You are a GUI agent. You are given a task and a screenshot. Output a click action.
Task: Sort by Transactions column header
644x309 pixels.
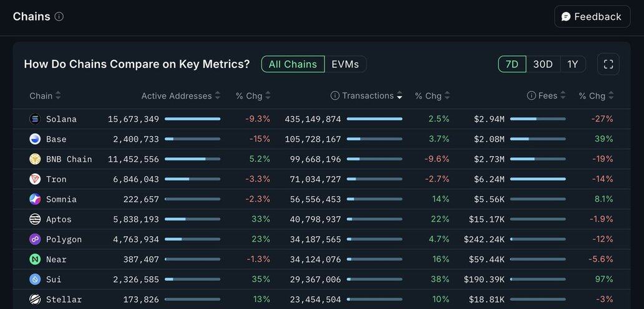click(x=368, y=96)
